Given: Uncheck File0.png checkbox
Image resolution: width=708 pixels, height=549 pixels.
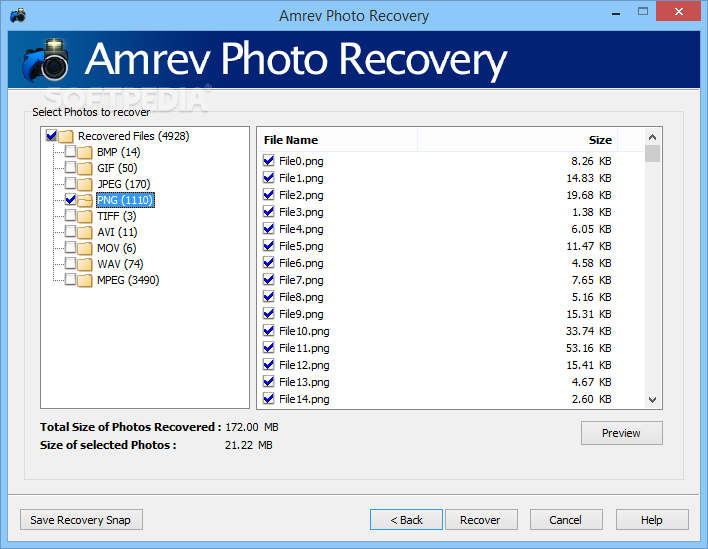Looking at the screenshot, I should pos(269,160).
